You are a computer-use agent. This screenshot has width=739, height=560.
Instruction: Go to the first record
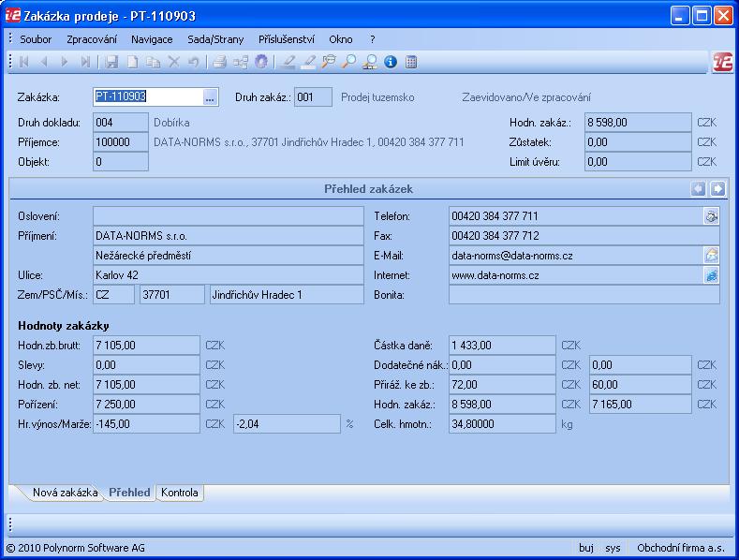click(x=24, y=62)
